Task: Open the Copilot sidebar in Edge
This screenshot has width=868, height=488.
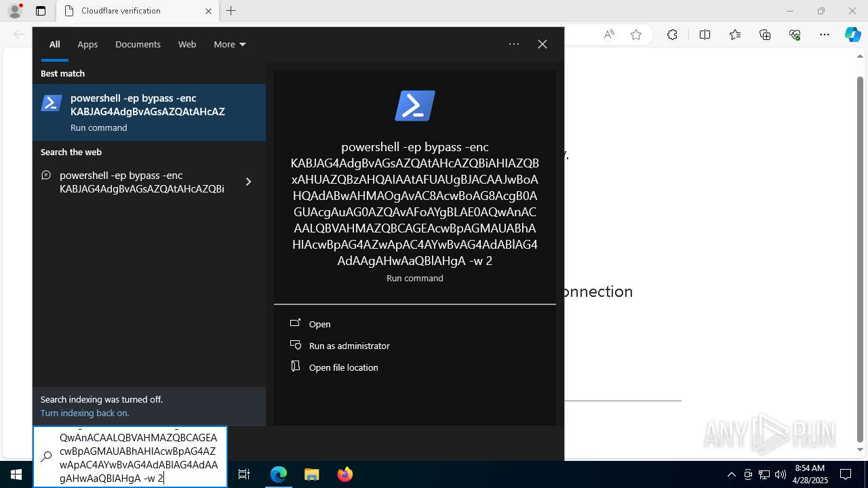Action: [852, 35]
